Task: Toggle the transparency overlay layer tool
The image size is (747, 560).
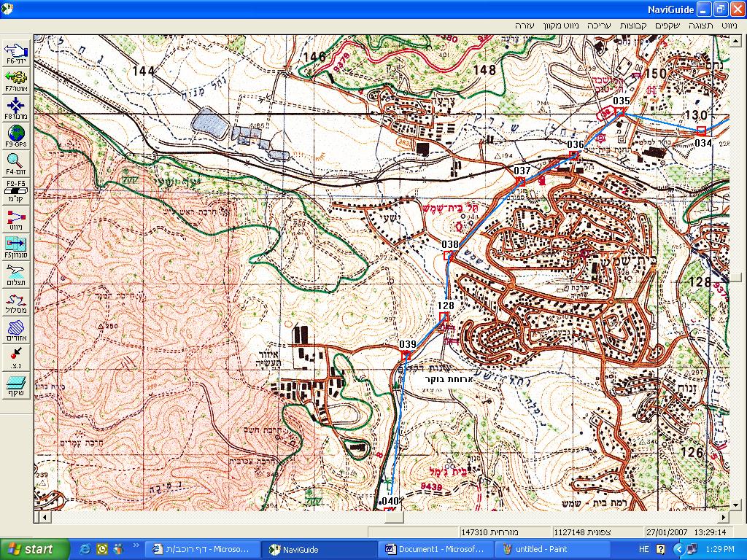Action: 16,384
